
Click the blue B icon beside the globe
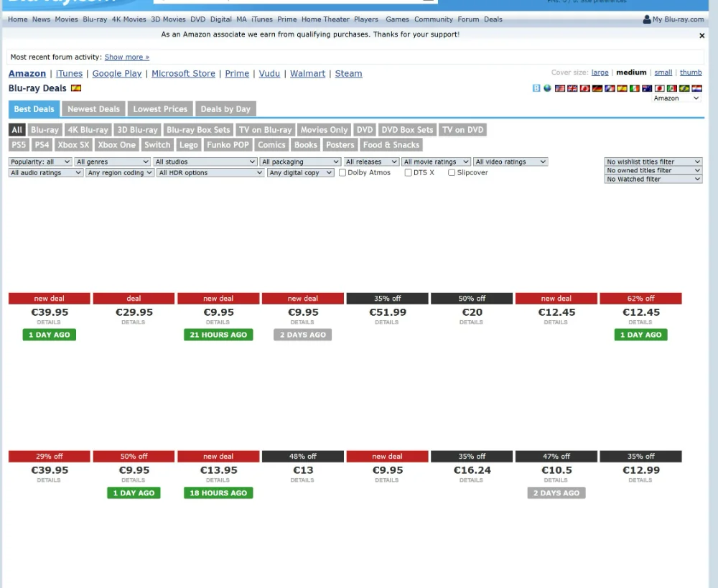(536, 88)
